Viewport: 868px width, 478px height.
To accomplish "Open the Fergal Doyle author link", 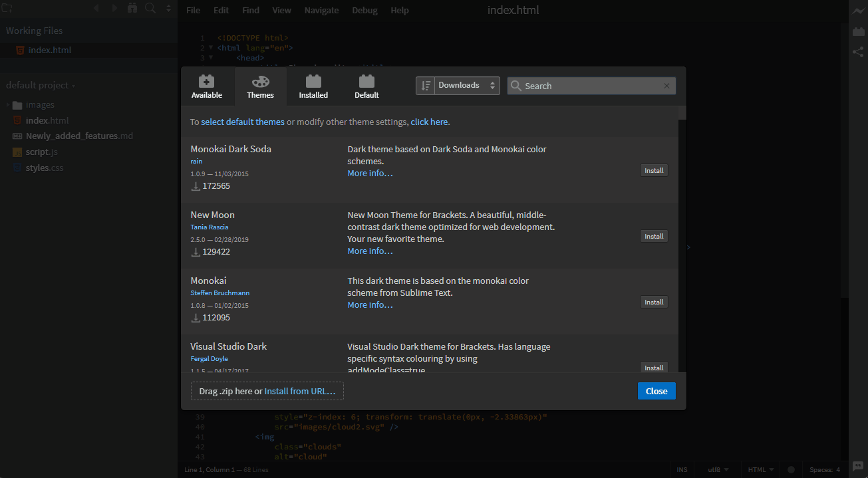I will coord(209,358).
